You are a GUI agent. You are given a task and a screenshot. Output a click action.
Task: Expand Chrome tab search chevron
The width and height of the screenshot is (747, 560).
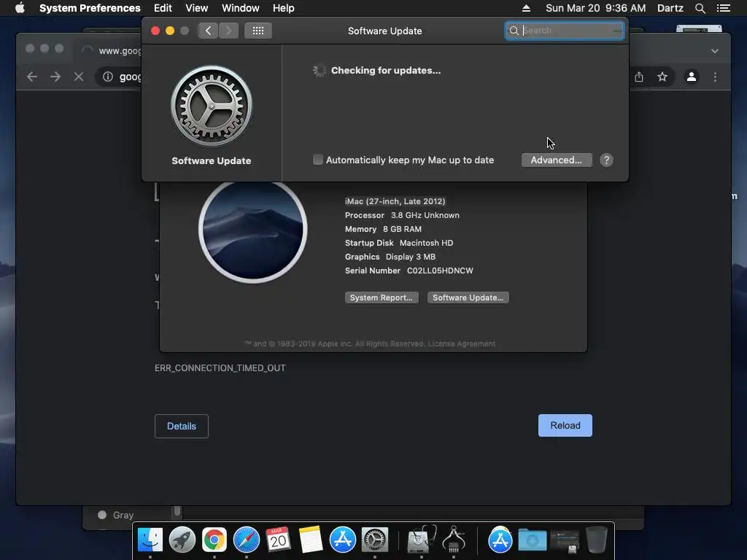point(715,51)
